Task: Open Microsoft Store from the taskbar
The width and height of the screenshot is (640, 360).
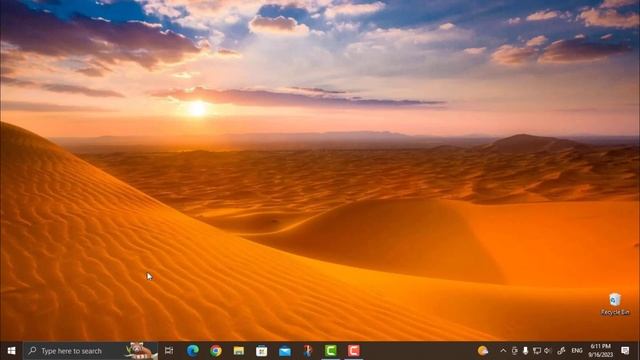Action: 262,351
